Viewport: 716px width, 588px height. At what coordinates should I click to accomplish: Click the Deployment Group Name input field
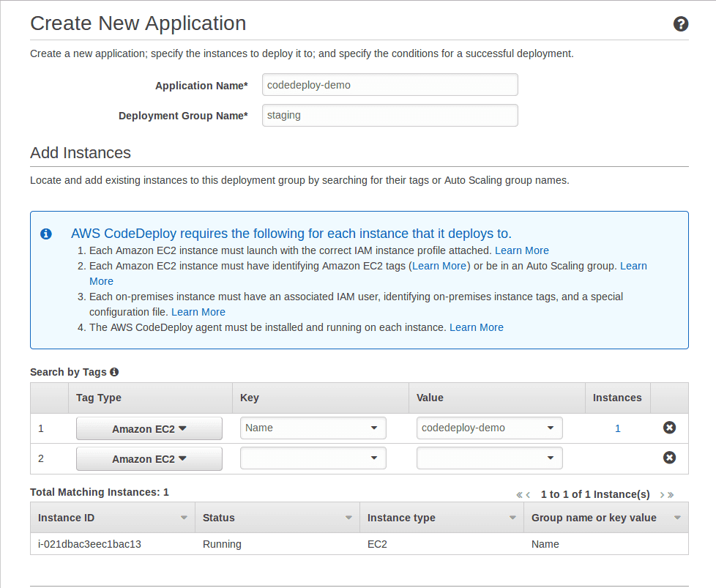(389, 115)
